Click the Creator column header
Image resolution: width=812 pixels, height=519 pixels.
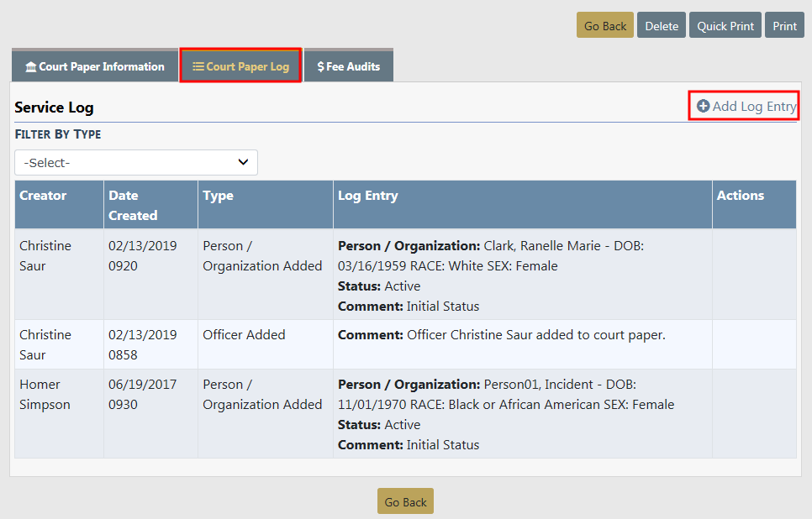[43, 196]
